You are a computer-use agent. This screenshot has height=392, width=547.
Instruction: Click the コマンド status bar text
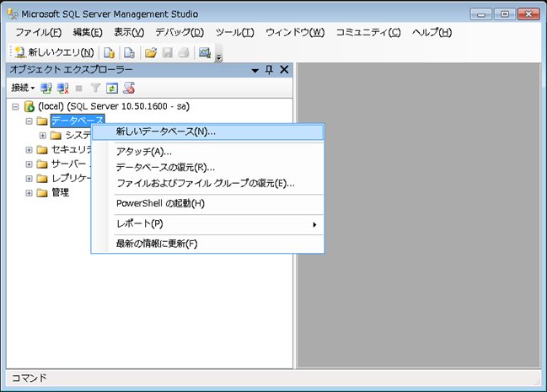tap(29, 378)
